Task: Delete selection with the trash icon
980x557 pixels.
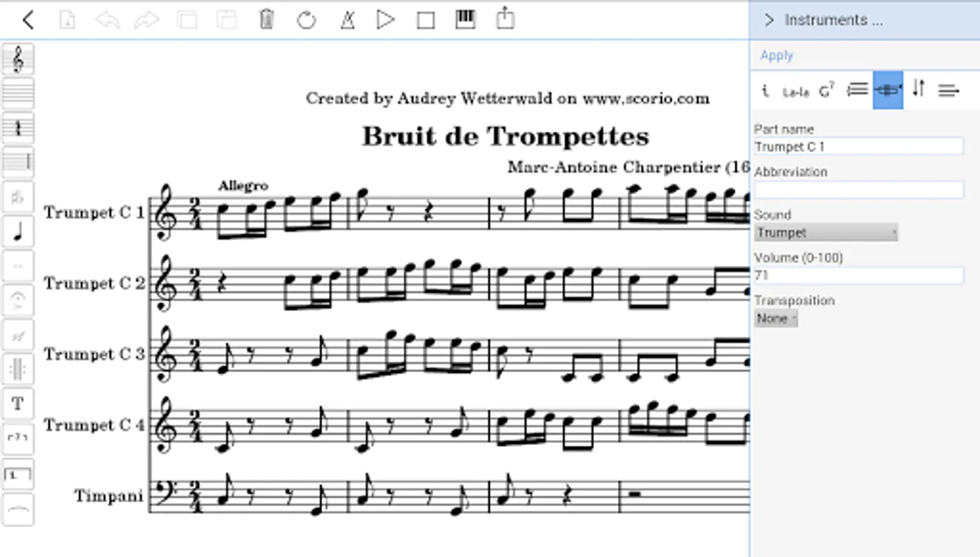Action: click(267, 20)
